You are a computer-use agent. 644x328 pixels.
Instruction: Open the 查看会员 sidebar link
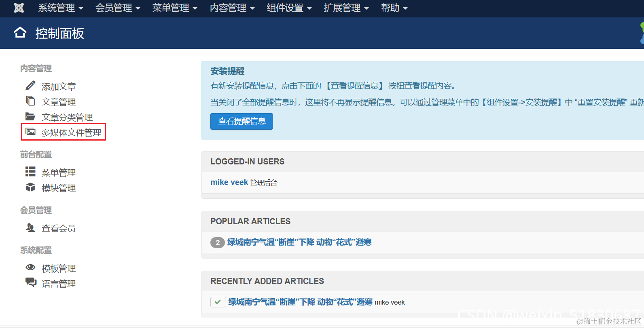59,228
